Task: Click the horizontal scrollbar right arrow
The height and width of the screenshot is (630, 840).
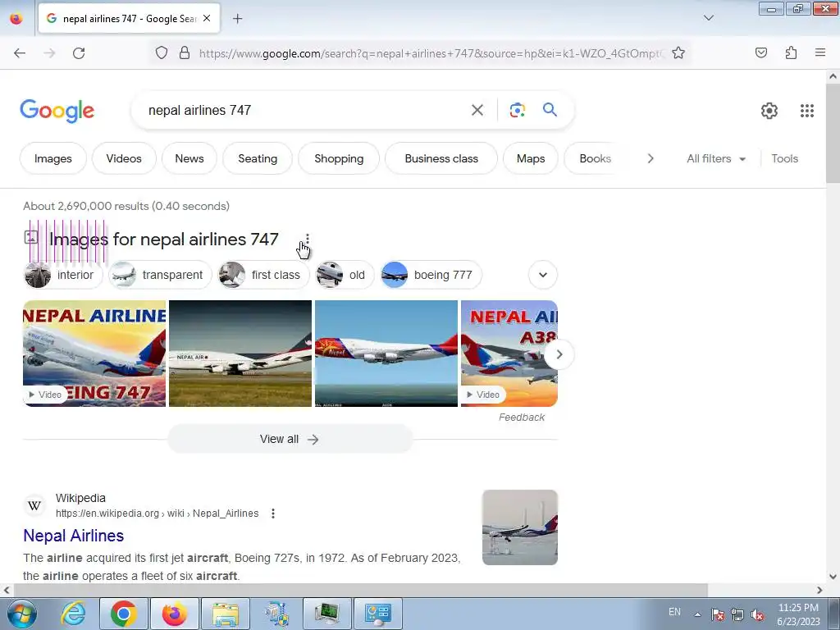Action: (819, 591)
